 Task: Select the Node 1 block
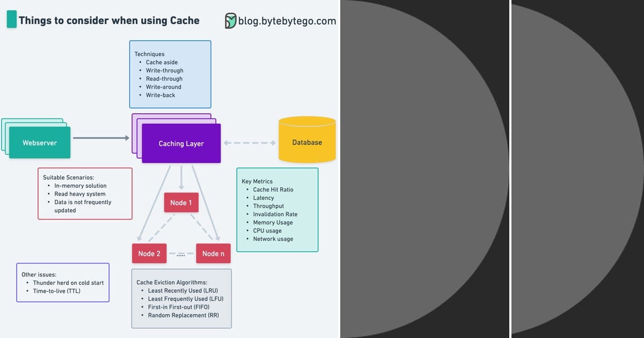click(x=181, y=203)
